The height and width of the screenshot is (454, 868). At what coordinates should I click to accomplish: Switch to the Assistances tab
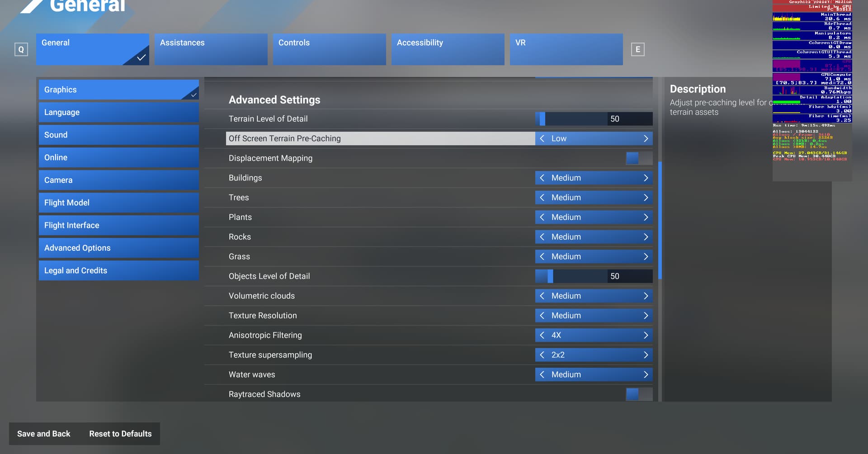coord(211,49)
